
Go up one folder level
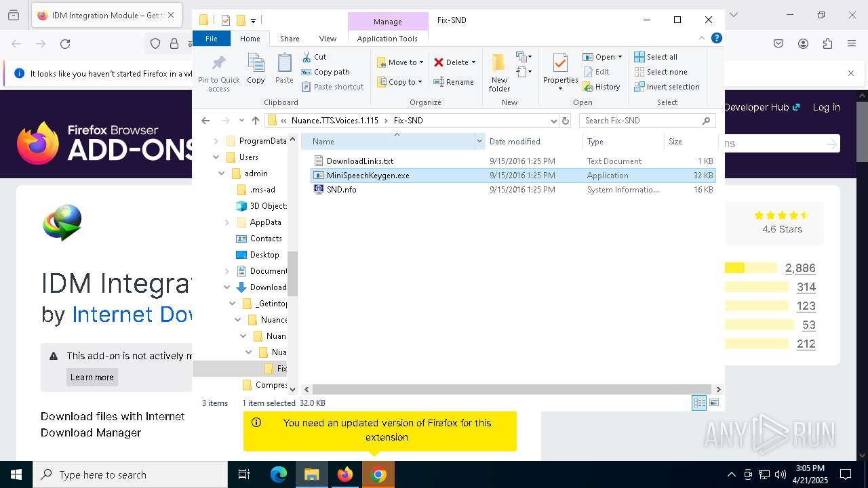(255, 121)
